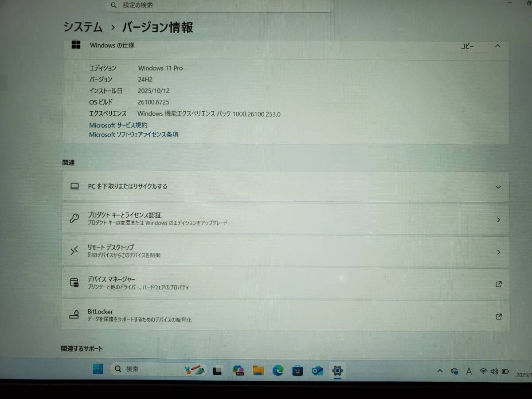
Task: Open Task View from taskbar
Action: tap(217, 371)
